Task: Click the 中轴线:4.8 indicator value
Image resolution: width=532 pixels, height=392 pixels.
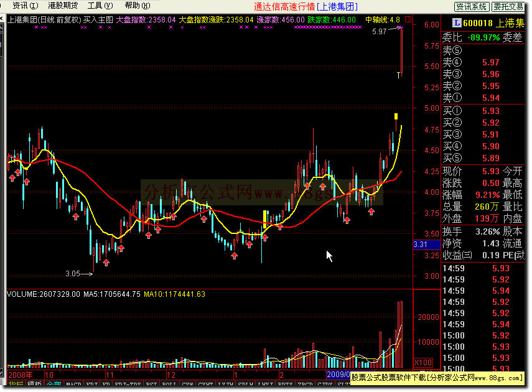Action: click(383, 20)
